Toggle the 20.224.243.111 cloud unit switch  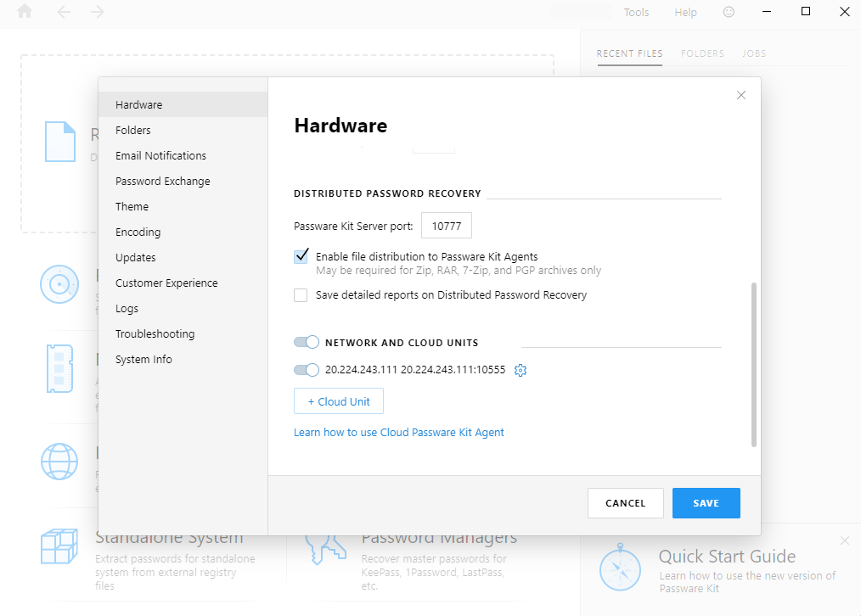307,370
